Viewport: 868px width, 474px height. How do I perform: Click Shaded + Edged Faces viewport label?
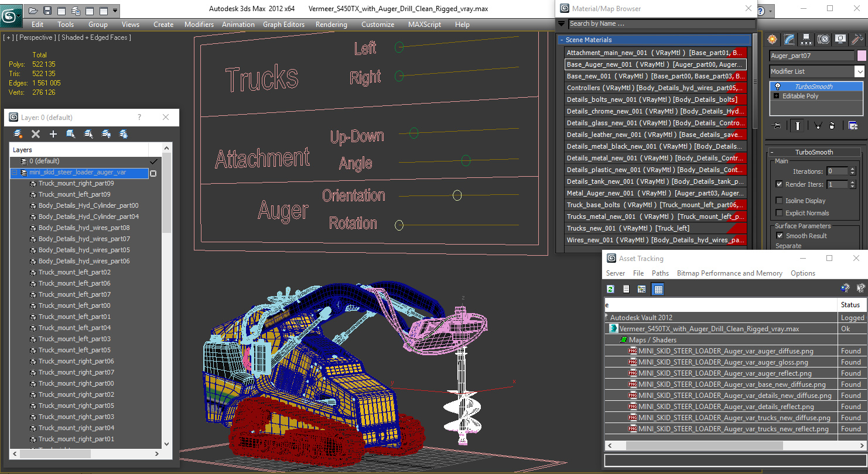(x=95, y=37)
